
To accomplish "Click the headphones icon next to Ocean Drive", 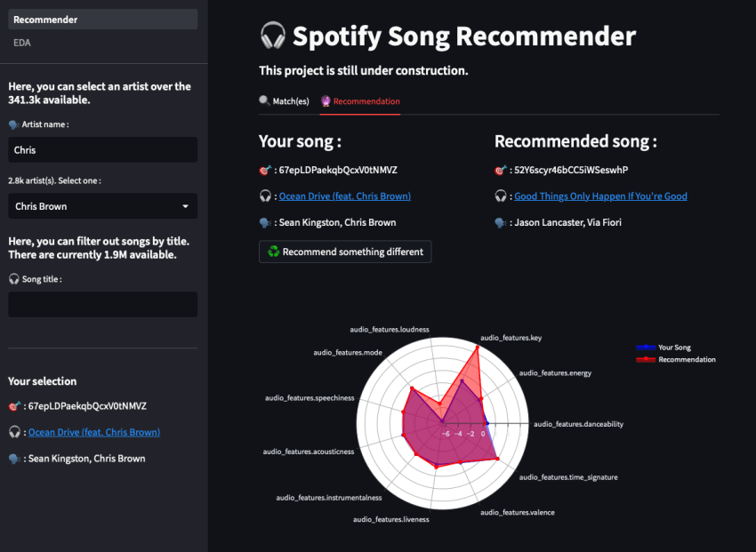I will 263,196.
